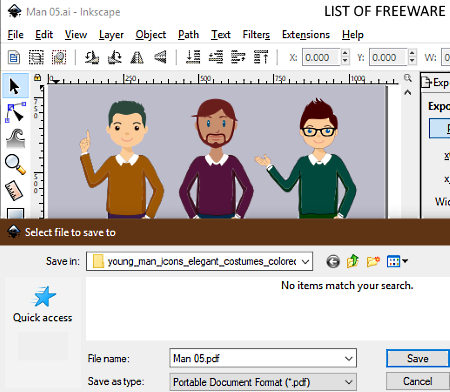450x392 pixels.
Task: Go back to last folder visited
Action: pyautogui.click(x=333, y=261)
